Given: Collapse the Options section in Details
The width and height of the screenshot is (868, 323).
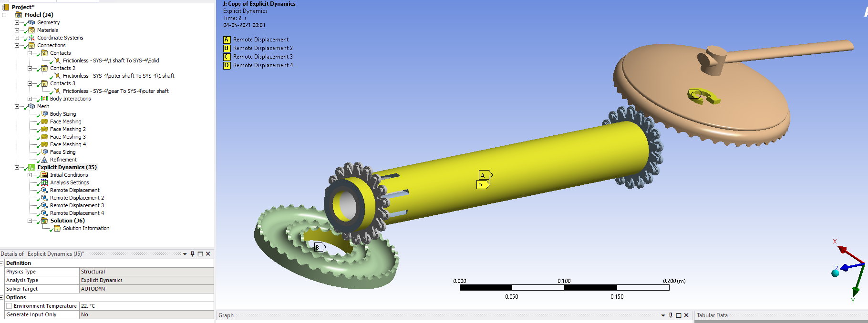Looking at the screenshot, I should tap(2, 297).
